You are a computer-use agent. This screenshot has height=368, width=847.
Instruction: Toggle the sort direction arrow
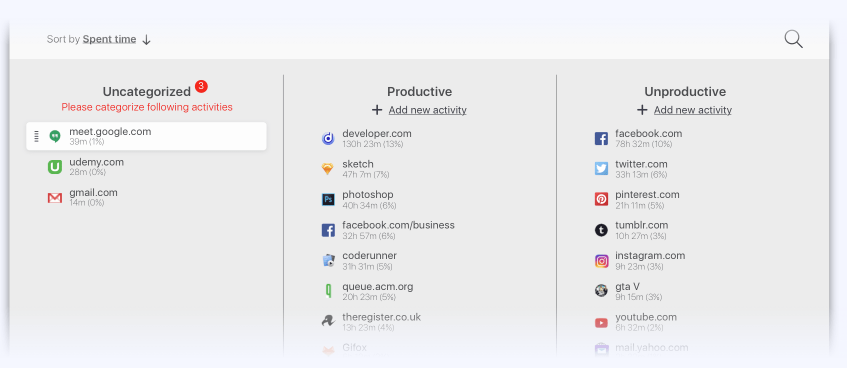coord(146,40)
